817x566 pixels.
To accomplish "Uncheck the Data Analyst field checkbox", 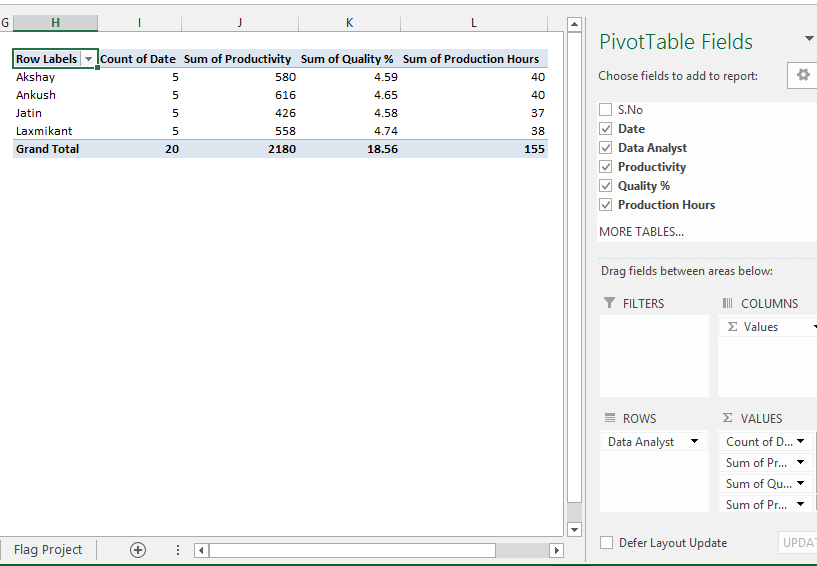I will 605,147.
